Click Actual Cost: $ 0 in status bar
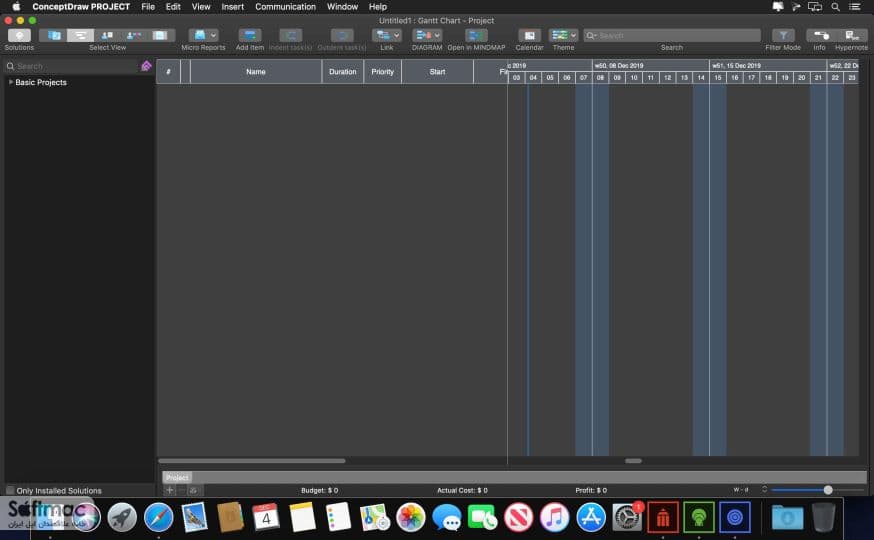Viewport: 874px width, 540px height. pyautogui.click(x=462, y=490)
